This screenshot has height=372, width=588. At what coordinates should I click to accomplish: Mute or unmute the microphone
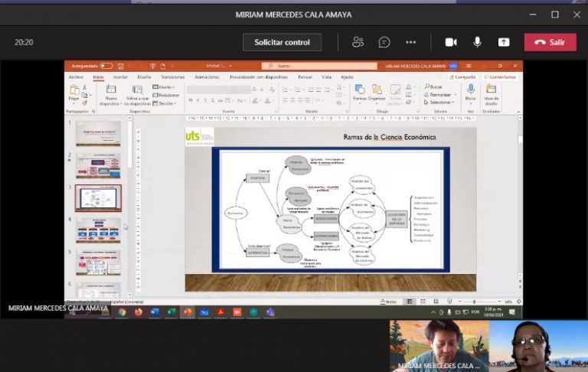(478, 42)
